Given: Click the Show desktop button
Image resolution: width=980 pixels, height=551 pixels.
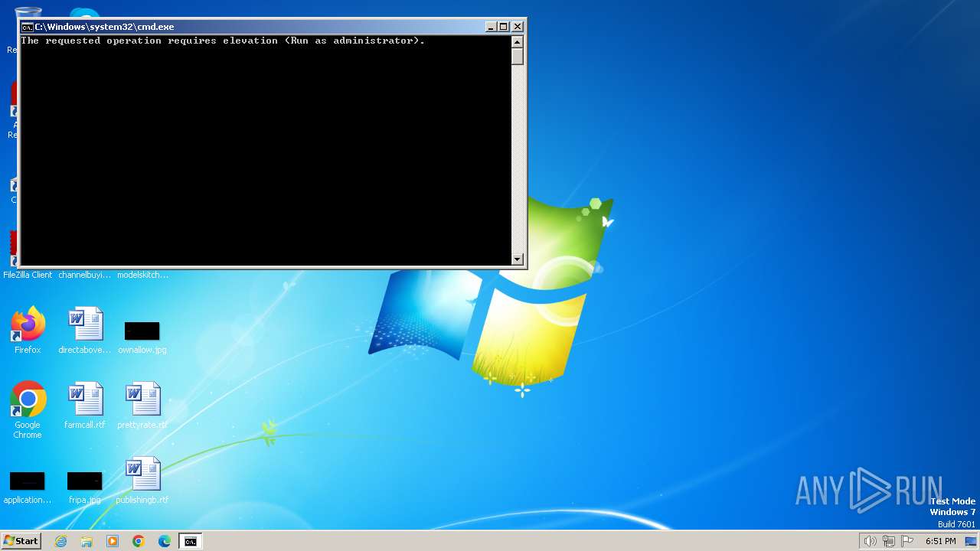Looking at the screenshot, I should pyautogui.click(x=972, y=541).
